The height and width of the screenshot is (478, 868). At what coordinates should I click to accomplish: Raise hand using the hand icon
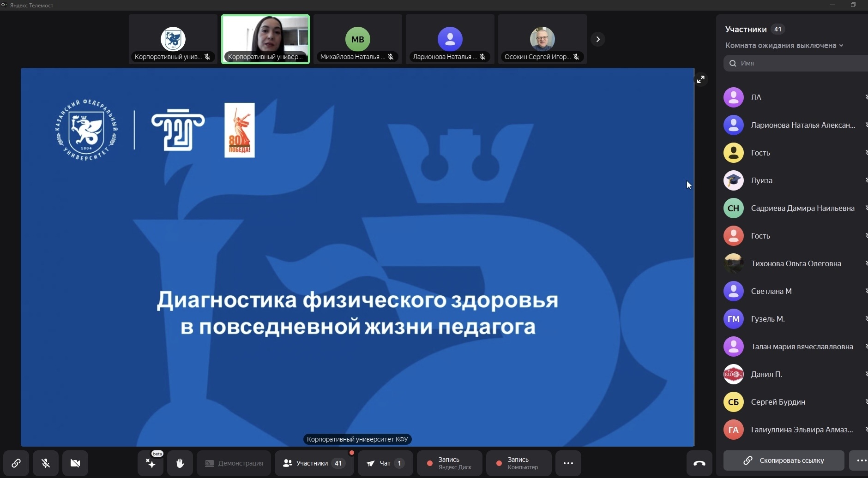tap(180, 463)
